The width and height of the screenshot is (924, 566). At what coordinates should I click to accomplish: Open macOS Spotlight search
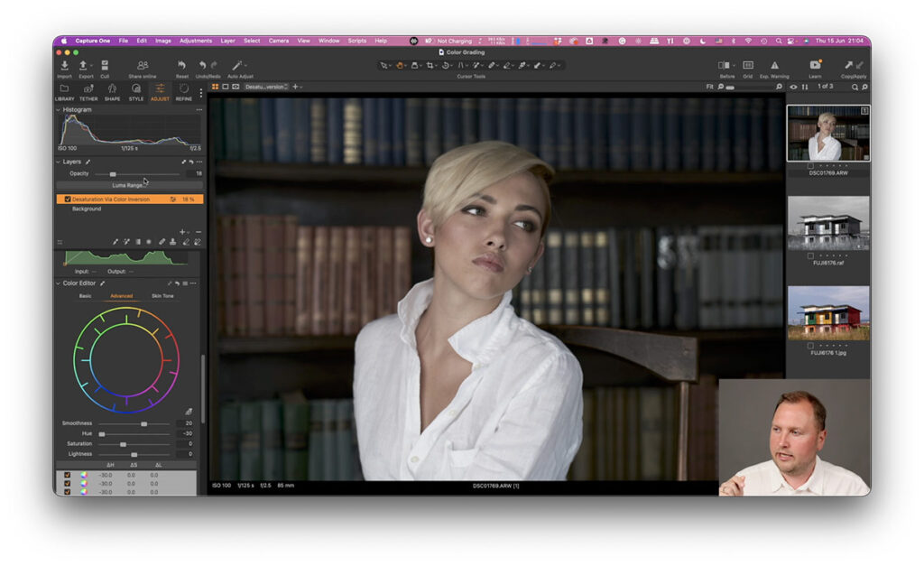click(x=779, y=41)
